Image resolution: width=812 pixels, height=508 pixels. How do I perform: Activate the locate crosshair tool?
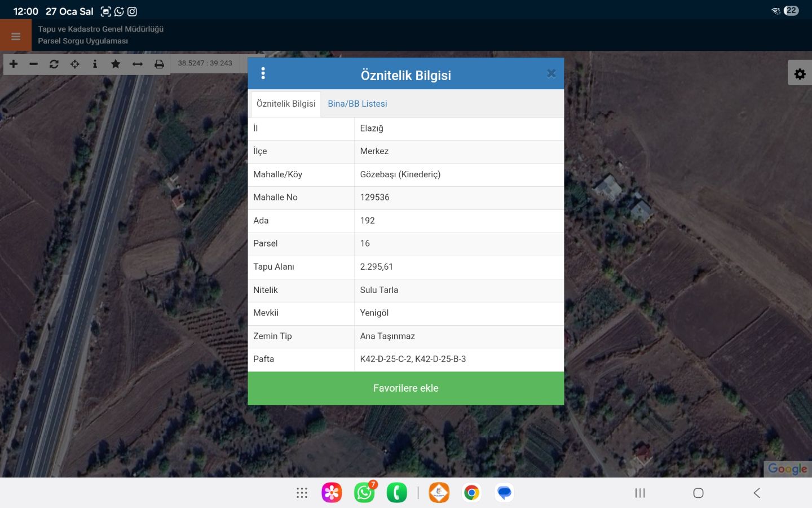coord(74,64)
